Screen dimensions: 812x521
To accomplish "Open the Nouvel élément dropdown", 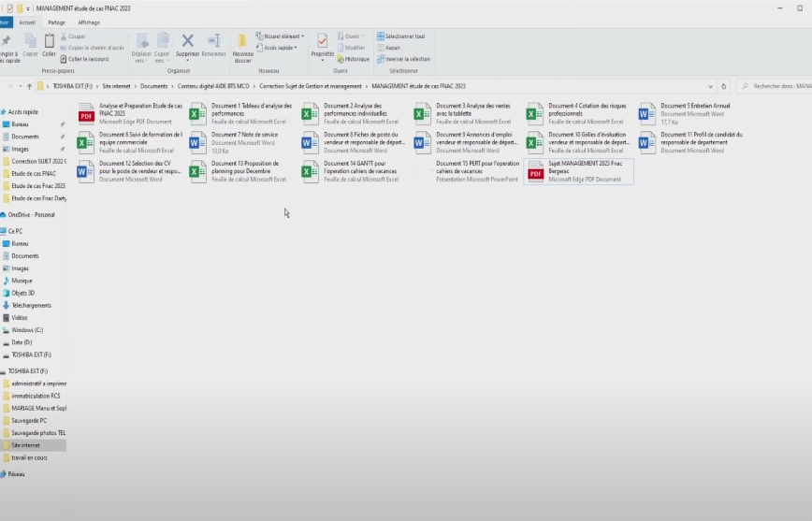I will 280,36.
